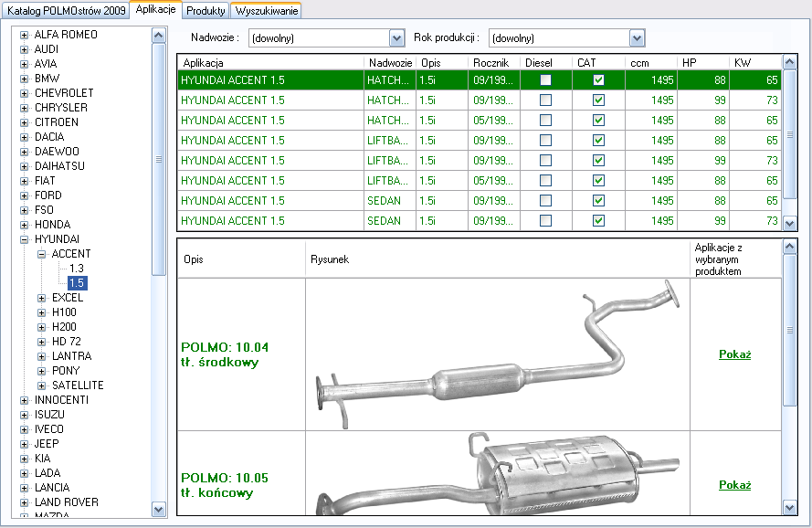This screenshot has width=812, height=528.
Task: Click the POLMO: 10.05 tł. końcowy description
Action: click(225, 485)
